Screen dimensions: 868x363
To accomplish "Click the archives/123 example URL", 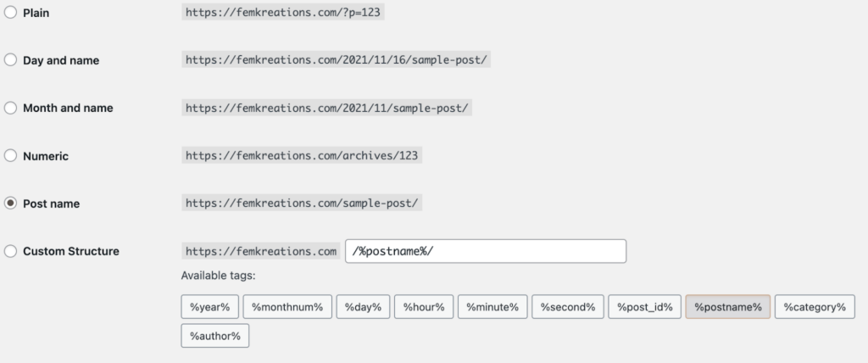I will [303, 156].
